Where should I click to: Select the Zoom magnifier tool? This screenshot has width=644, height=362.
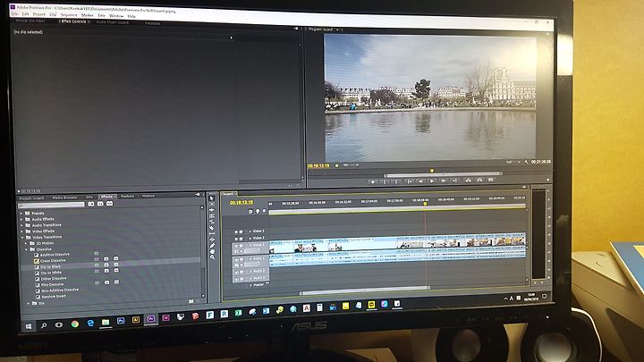212,257
